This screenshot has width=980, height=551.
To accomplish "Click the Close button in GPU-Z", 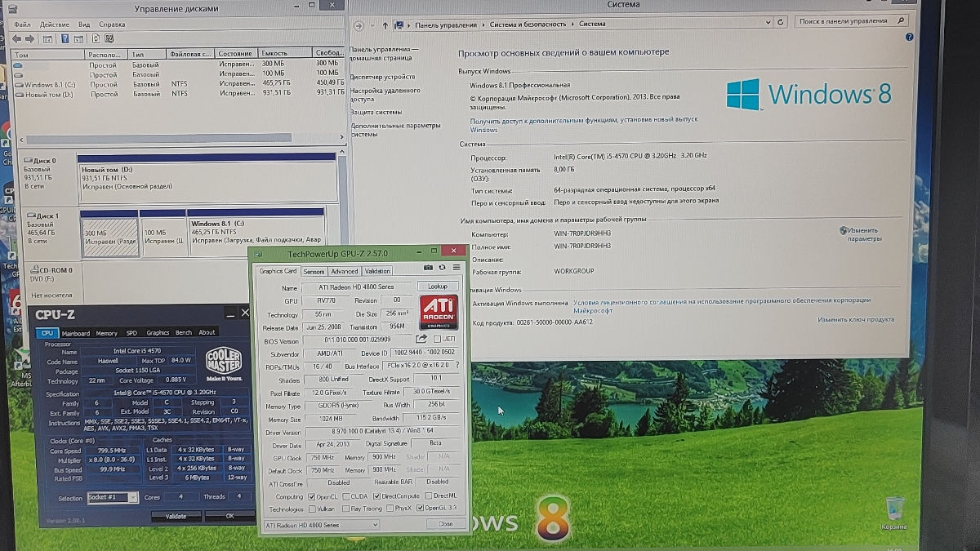I will [x=445, y=524].
